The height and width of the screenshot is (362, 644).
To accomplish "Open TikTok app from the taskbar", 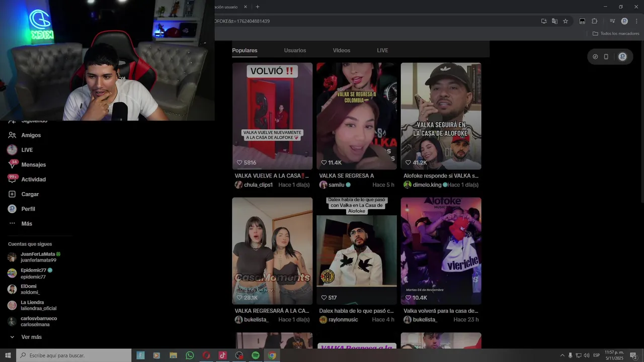I will coord(222,355).
